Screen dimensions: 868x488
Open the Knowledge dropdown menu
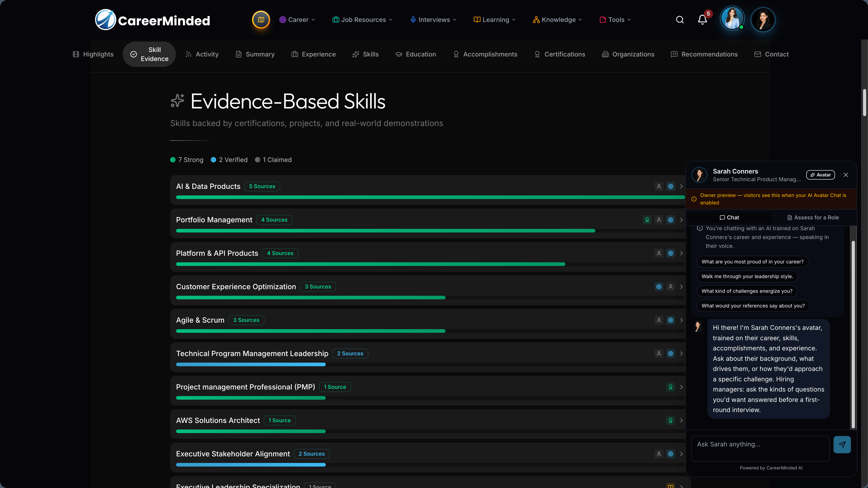pyautogui.click(x=557, y=20)
